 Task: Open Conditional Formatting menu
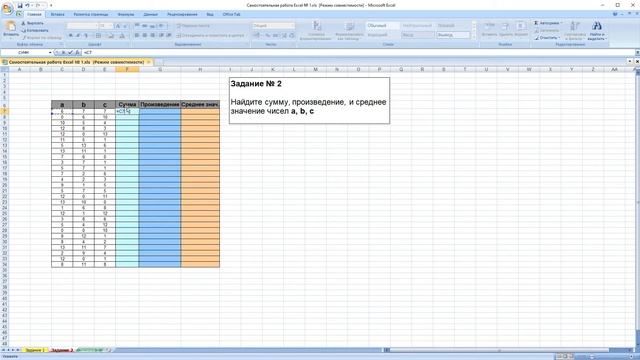(x=317, y=31)
